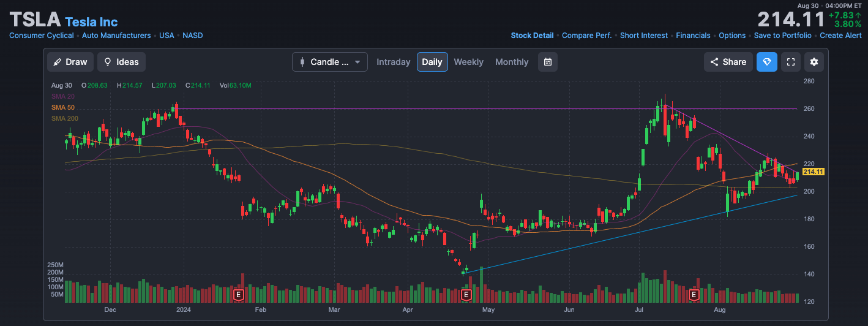Viewport: 868px width, 326px height.
Task: Open the Draw tools button
Action: pos(70,62)
